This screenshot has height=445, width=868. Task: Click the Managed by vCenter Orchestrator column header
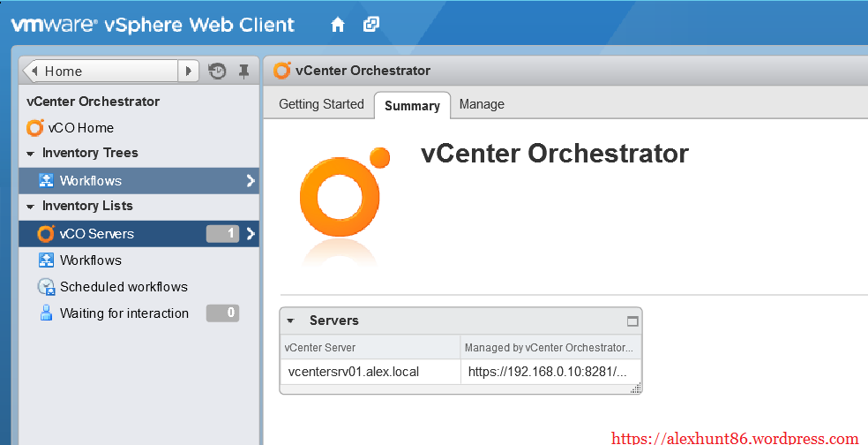(549, 348)
